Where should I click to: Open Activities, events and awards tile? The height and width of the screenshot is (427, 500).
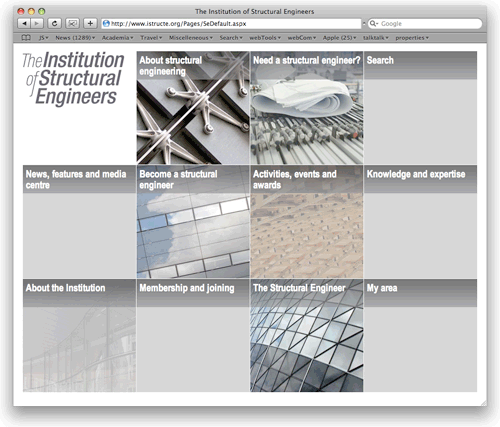pos(307,221)
